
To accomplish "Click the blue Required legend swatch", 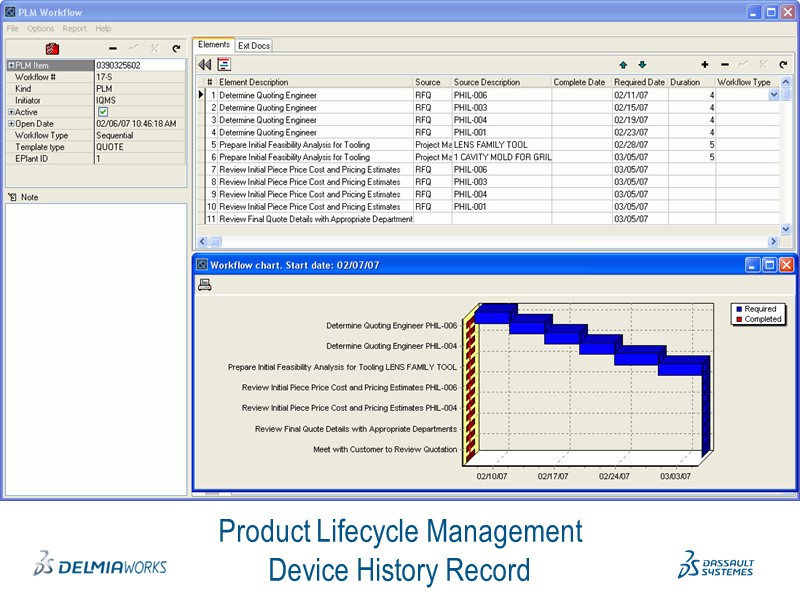I will 738,310.
